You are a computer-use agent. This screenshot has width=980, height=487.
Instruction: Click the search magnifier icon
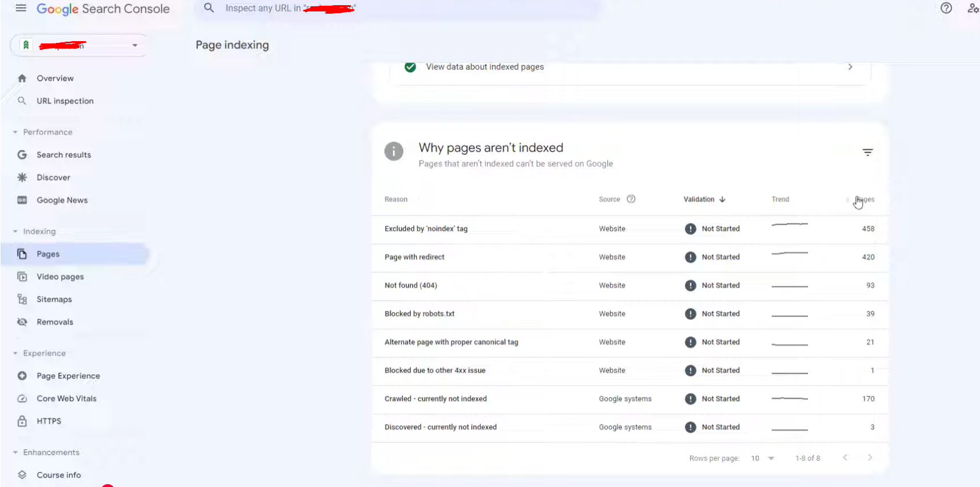209,8
